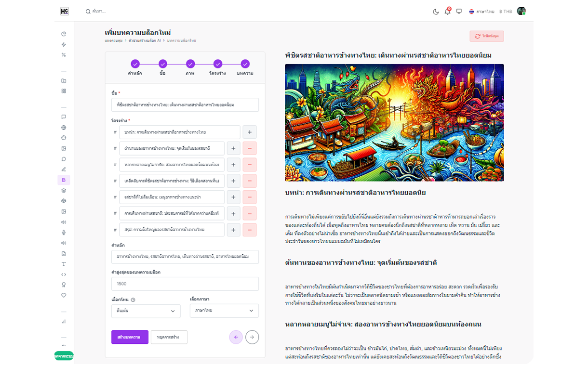Open notifications via the bell icon
The image size is (588, 365).
(447, 12)
